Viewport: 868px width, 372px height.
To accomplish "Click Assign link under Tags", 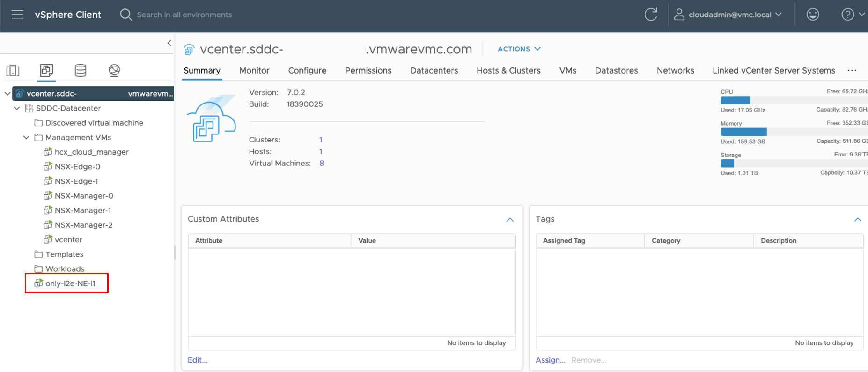I will [x=550, y=360].
